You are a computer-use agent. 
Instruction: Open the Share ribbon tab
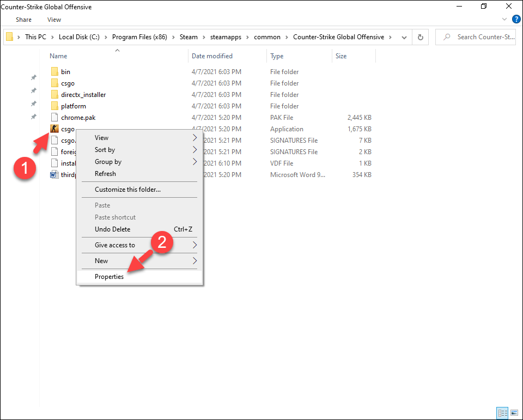point(23,20)
